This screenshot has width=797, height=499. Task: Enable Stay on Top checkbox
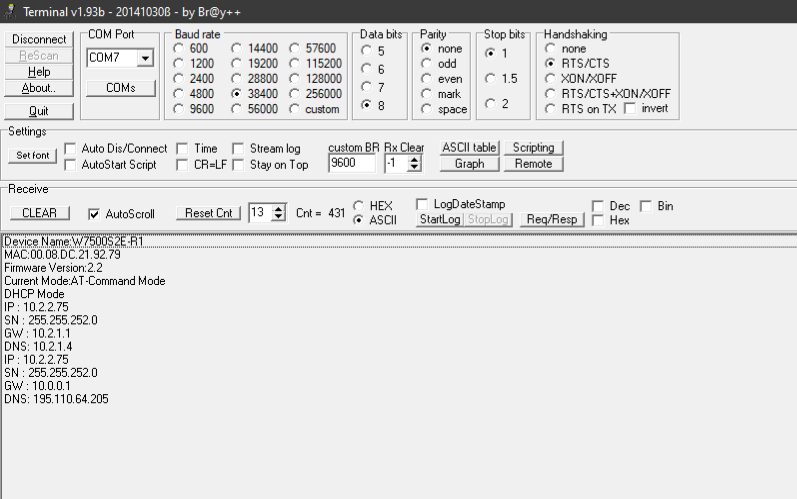click(x=238, y=165)
